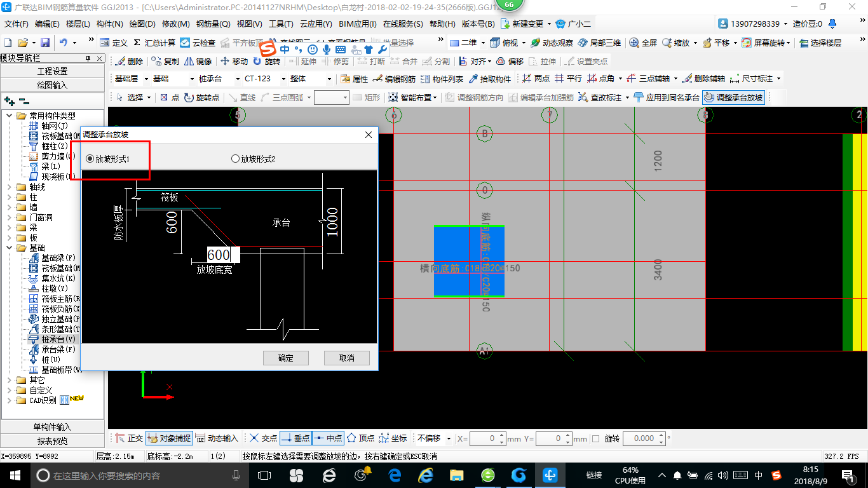Open the BIM应用(I) menu
Viewport: 868px width, 488px height.
pos(358,24)
